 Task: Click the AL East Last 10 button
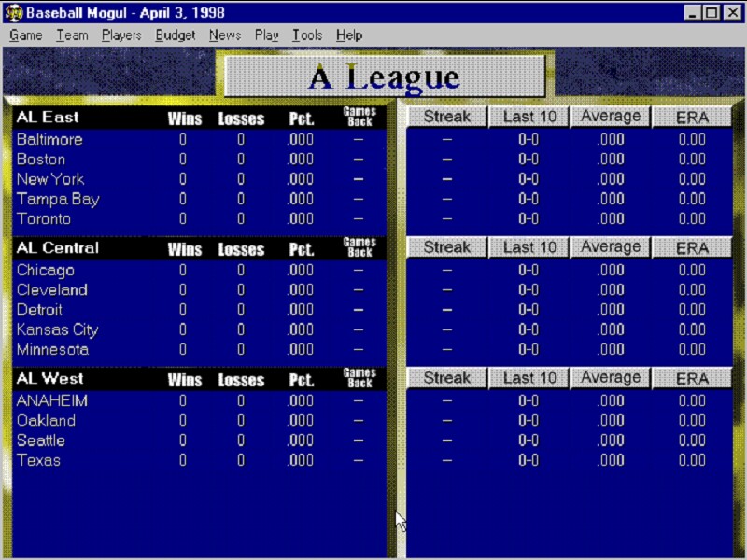[x=529, y=118]
